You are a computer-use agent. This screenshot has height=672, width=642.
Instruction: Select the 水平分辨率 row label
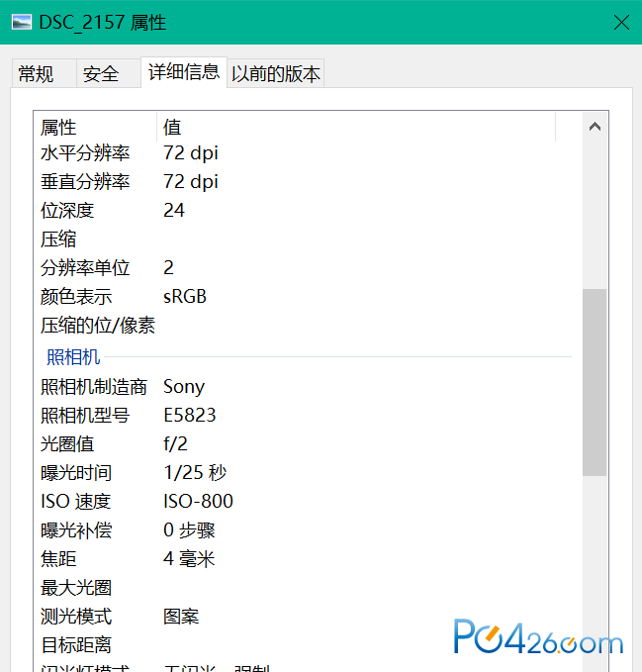pyautogui.click(x=85, y=153)
